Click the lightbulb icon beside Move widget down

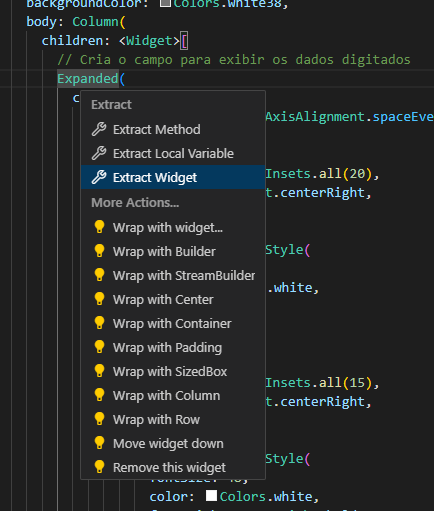click(x=99, y=443)
